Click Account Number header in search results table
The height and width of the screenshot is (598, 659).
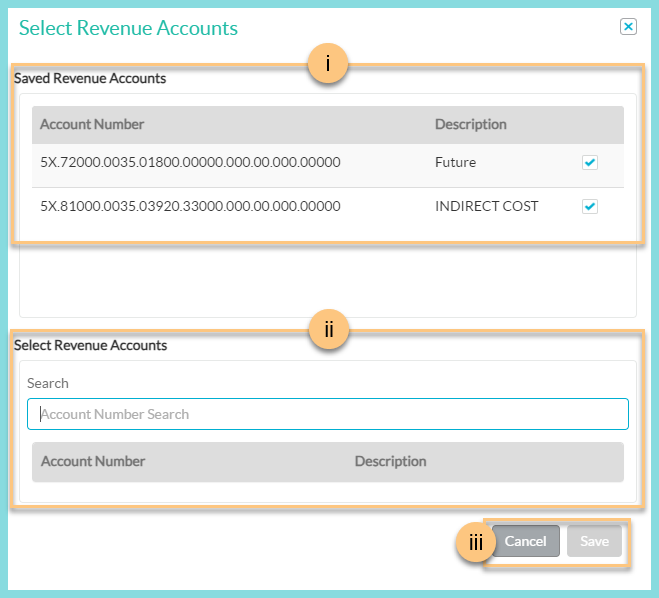pyautogui.click(x=93, y=462)
